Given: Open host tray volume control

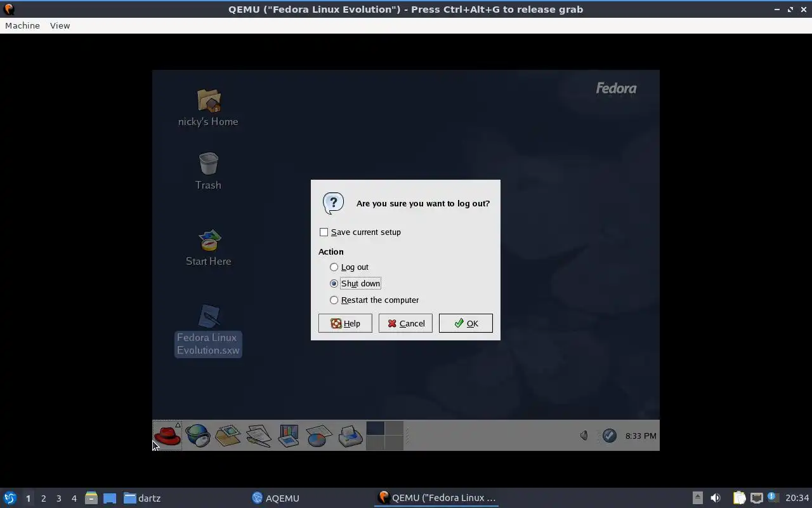Looking at the screenshot, I should (x=715, y=498).
